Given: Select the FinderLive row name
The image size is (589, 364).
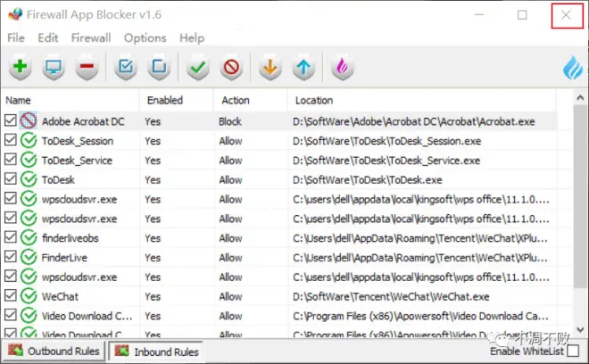Looking at the screenshot, I should pyautogui.click(x=64, y=258).
